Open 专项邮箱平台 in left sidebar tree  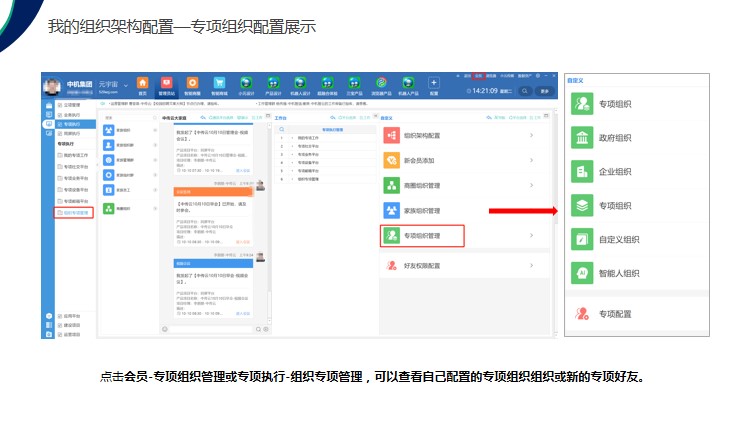76,201
